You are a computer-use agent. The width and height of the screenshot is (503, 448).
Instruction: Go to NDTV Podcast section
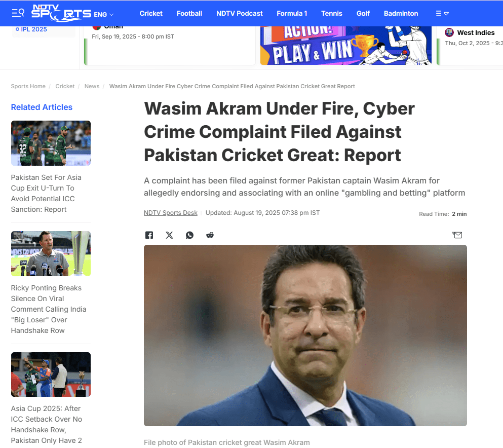[239, 14]
